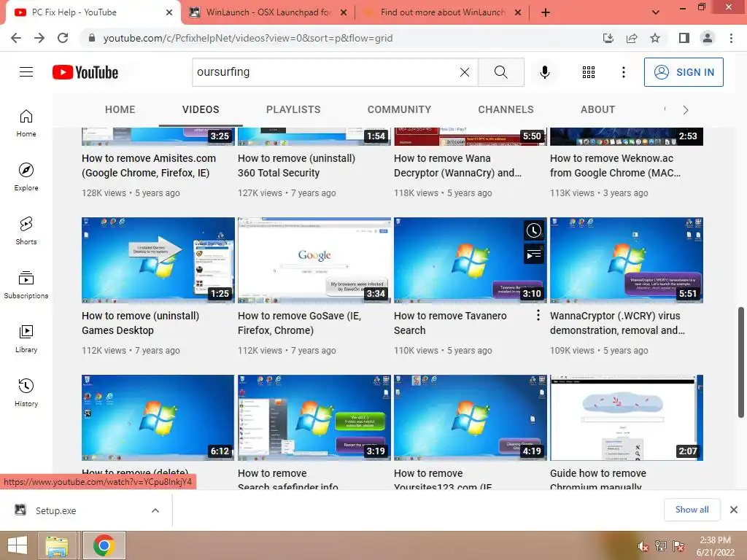The height and width of the screenshot is (560, 747).
Task: Expand the tab search dropdown arrow
Action: [656, 12]
